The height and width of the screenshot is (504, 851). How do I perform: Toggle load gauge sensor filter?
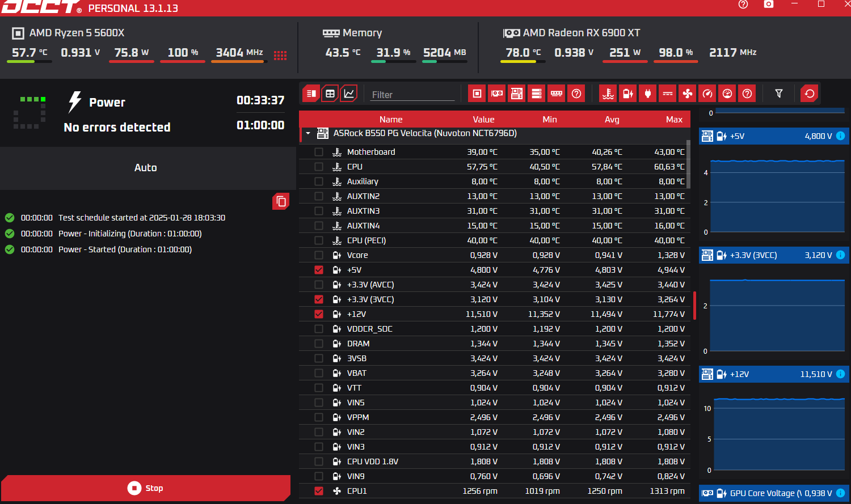coord(727,94)
